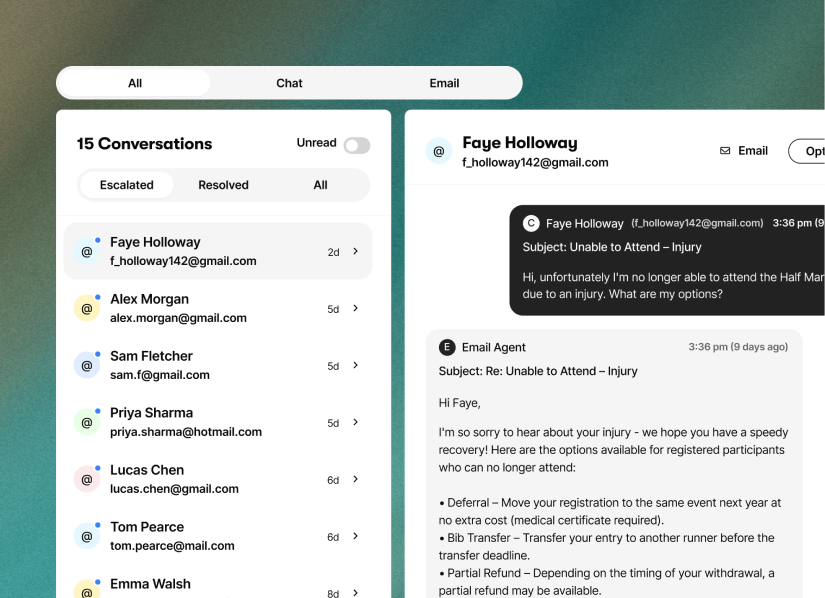
Task: Click Emma Walsh's @ avatar icon
Action: click(x=87, y=591)
